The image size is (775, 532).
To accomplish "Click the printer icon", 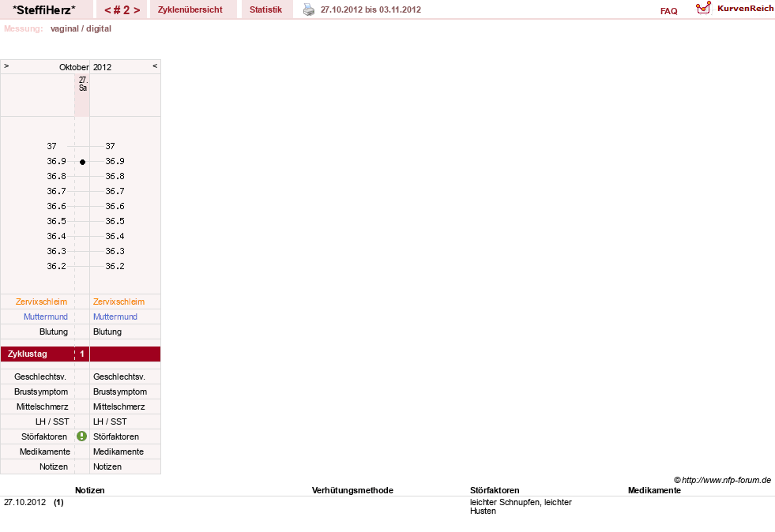I will [308, 9].
